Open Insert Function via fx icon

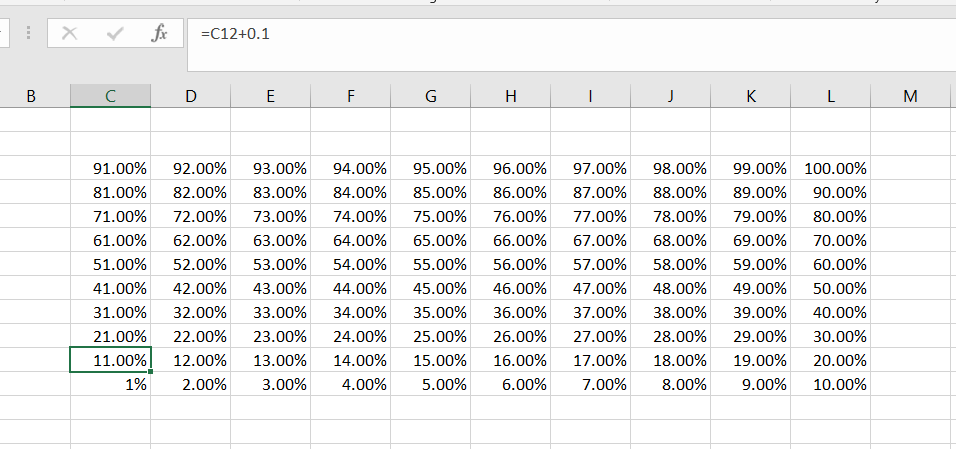coord(159,33)
